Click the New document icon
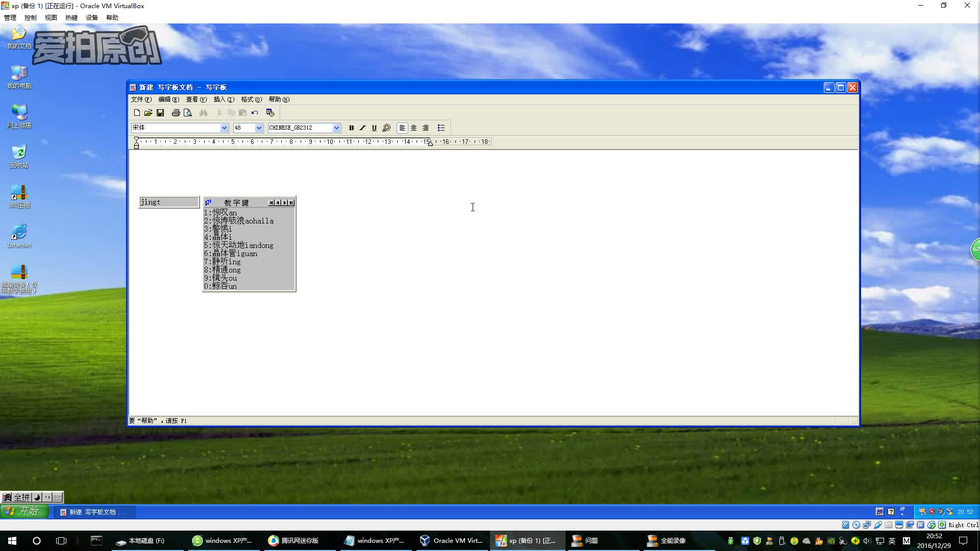980x551 pixels. (x=137, y=113)
